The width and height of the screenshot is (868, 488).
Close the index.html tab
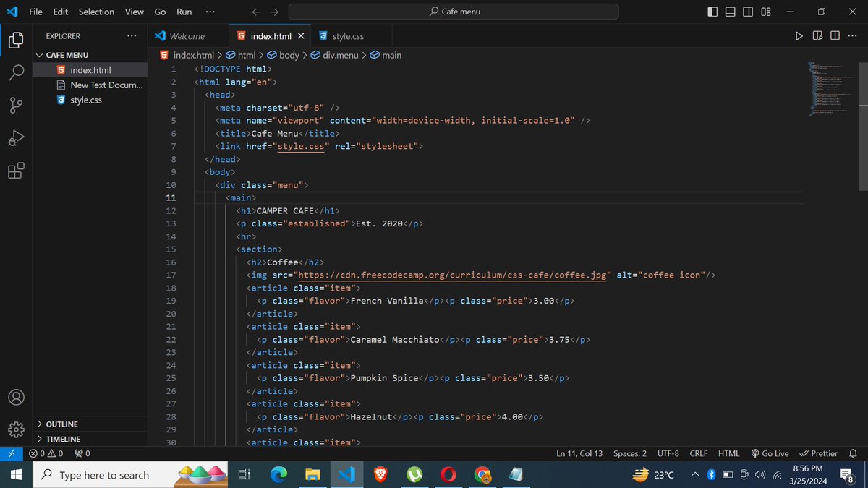pyautogui.click(x=301, y=35)
